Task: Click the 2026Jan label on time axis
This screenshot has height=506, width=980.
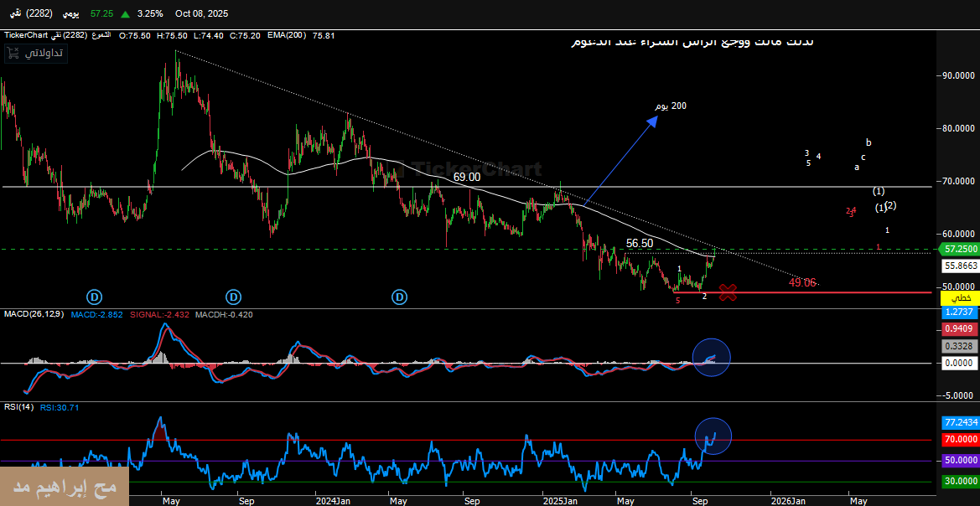Action: (x=788, y=500)
